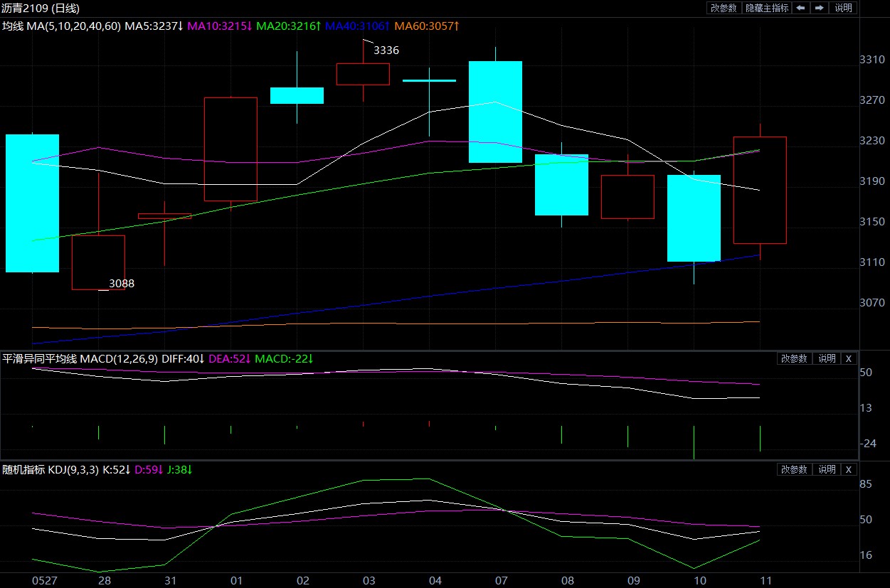Click the latest red candlestick on 11
The height and width of the screenshot is (588, 890).
click(x=760, y=190)
